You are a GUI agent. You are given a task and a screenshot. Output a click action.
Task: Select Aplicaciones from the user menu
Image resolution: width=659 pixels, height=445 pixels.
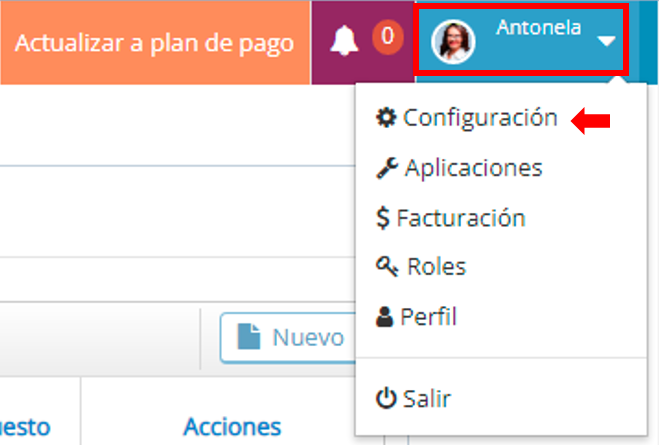[x=473, y=168]
